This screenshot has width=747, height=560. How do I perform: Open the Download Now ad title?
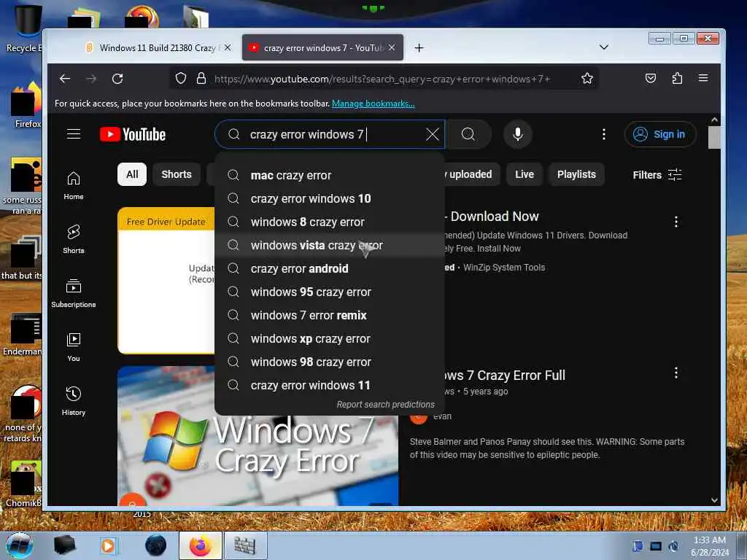click(x=492, y=216)
